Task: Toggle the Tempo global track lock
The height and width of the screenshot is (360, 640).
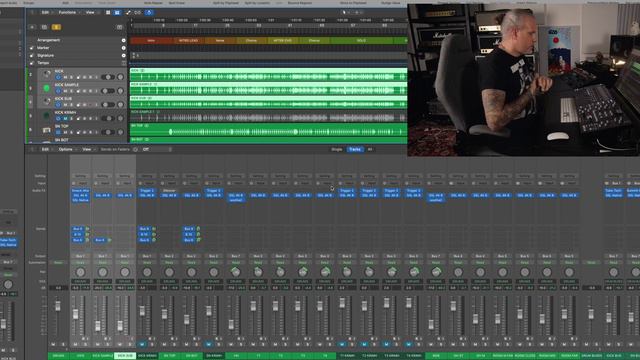Action: tap(32, 63)
